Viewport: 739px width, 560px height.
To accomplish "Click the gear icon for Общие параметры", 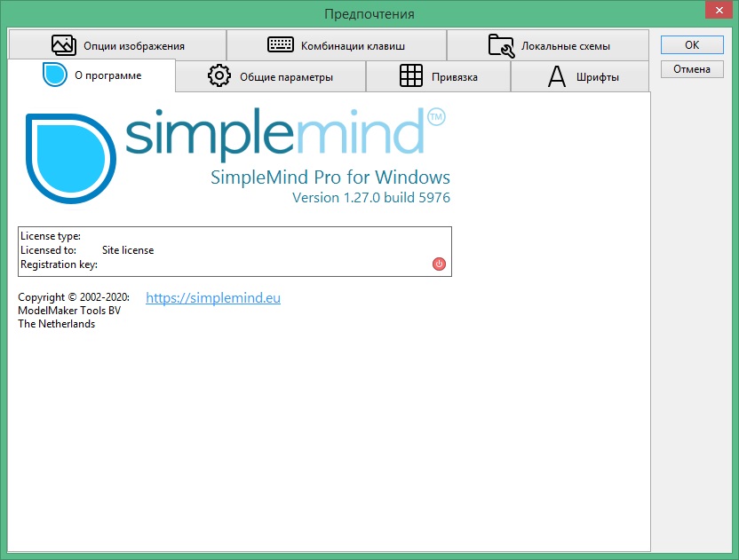I will point(219,75).
